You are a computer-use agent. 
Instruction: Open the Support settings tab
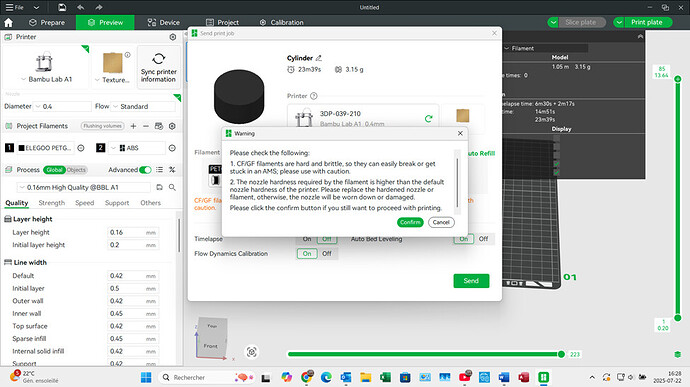[x=117, y=203]
